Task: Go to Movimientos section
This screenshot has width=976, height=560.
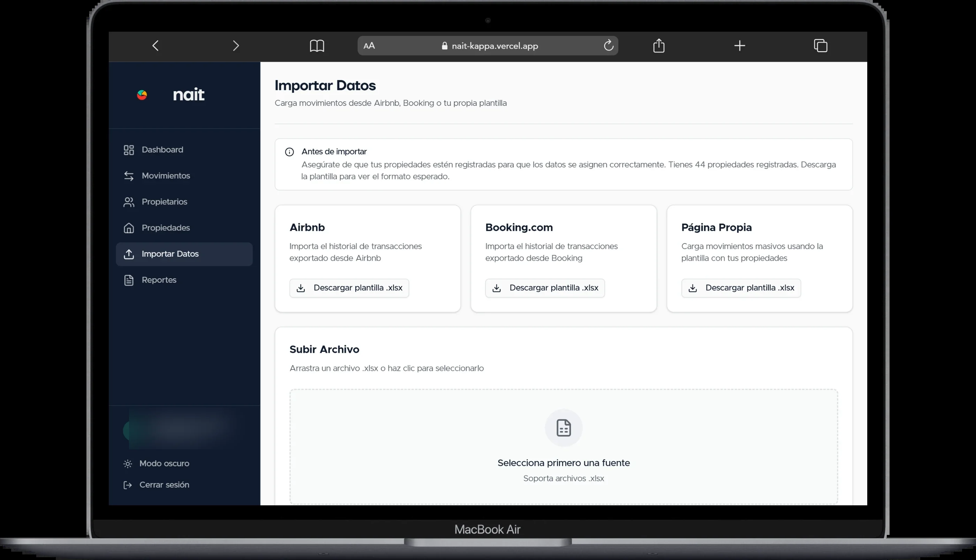Action: click(166, 176)
